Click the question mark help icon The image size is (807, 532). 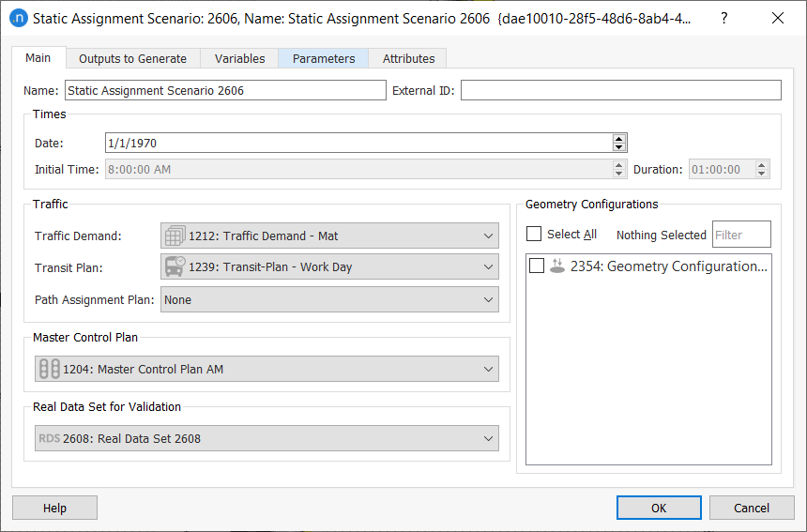[x=724, y=19]
